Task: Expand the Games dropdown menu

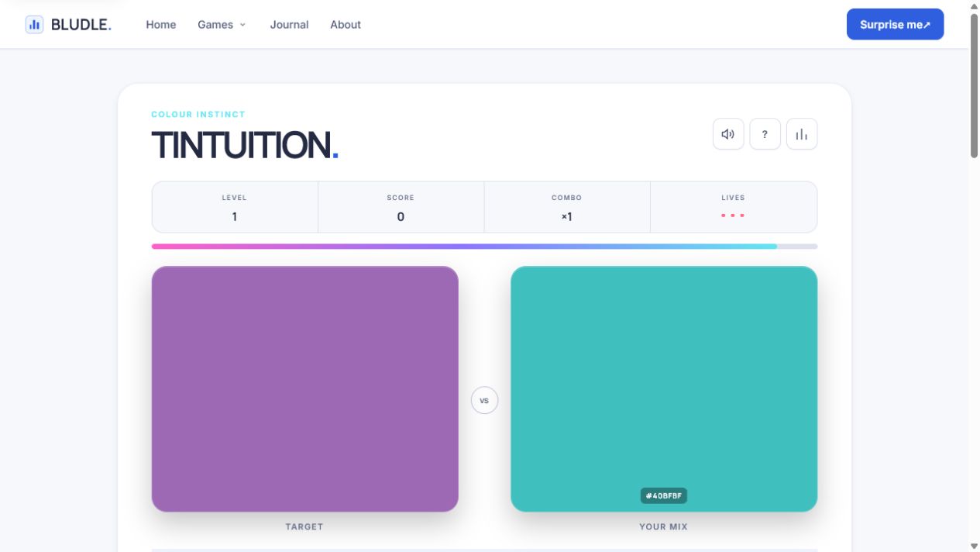Action: tap(222, 25)
